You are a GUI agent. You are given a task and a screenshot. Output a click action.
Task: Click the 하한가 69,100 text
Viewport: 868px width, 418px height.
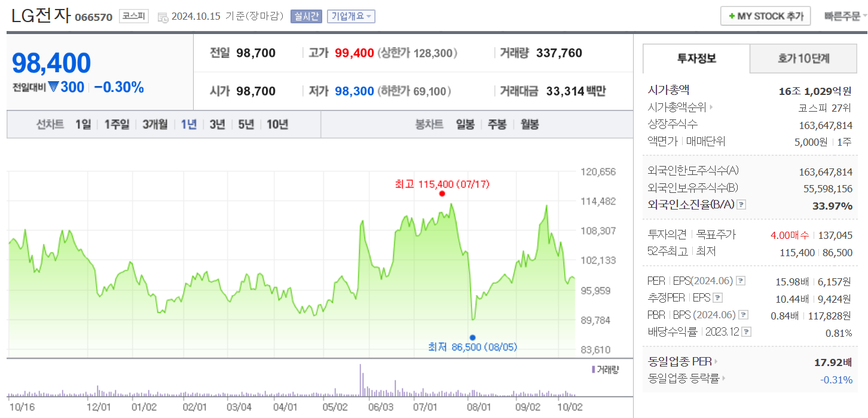pyautogui.click(x=414, y=91)
